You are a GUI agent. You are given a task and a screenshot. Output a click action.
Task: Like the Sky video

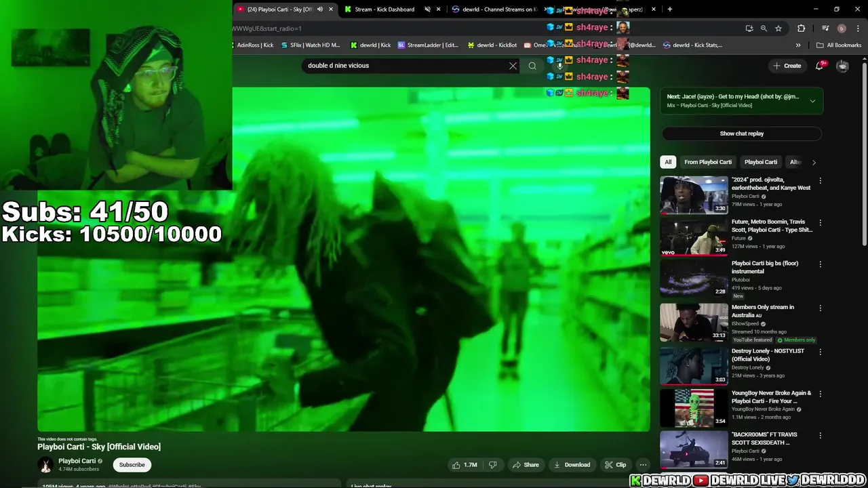pos(465,465)
